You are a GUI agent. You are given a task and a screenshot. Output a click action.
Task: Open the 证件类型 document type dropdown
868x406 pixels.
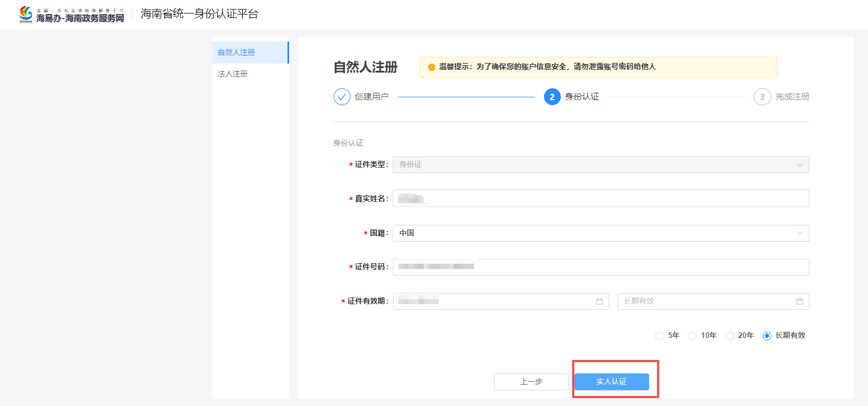(600, 165)
